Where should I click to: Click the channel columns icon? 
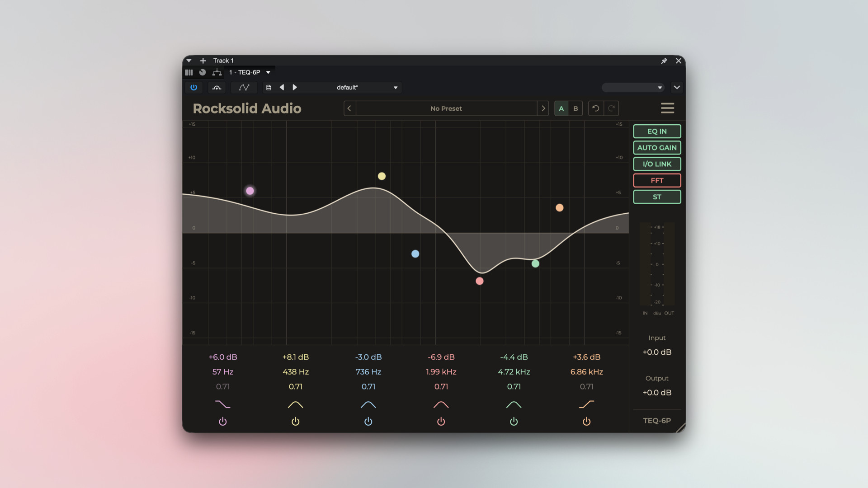coord(189,72)
